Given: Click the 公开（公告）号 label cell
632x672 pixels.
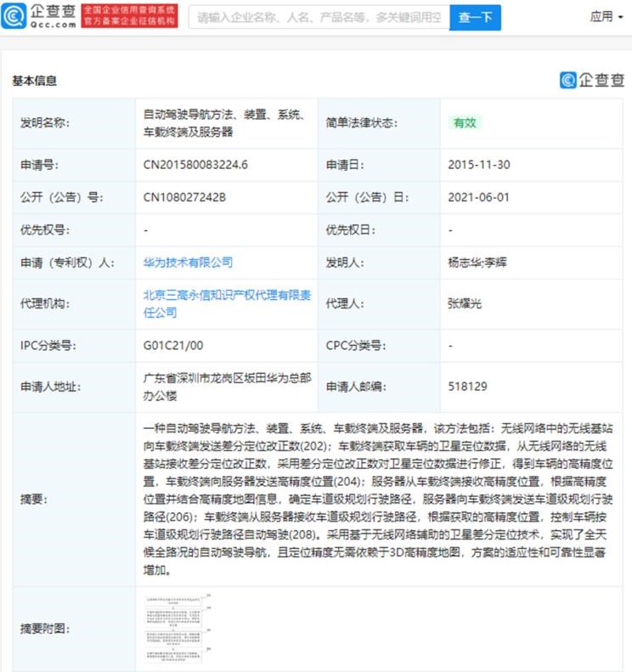Looking at the screenshot, I should pos(74,198).
